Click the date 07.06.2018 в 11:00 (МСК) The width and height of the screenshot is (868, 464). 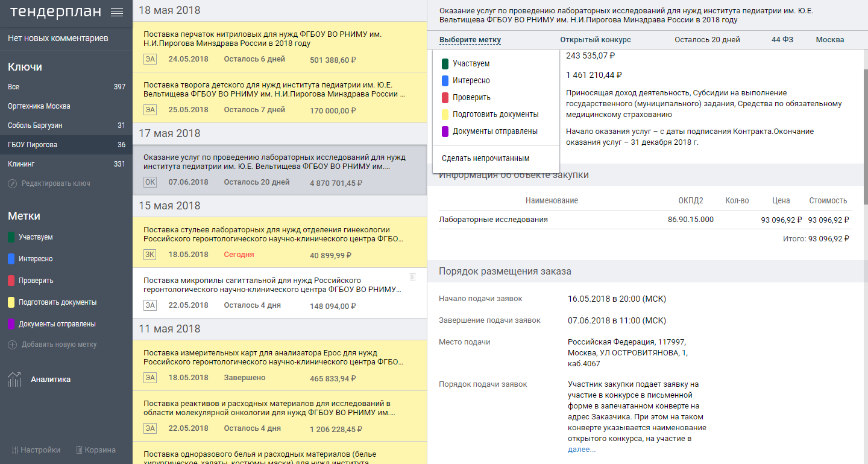[x=617, y=320]
